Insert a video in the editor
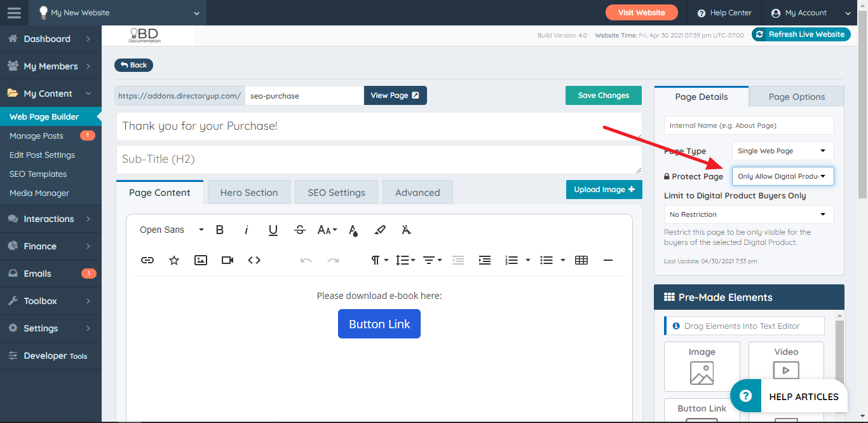Image resolution: width=868 pixels, height=423 pixels. (227, 260)
